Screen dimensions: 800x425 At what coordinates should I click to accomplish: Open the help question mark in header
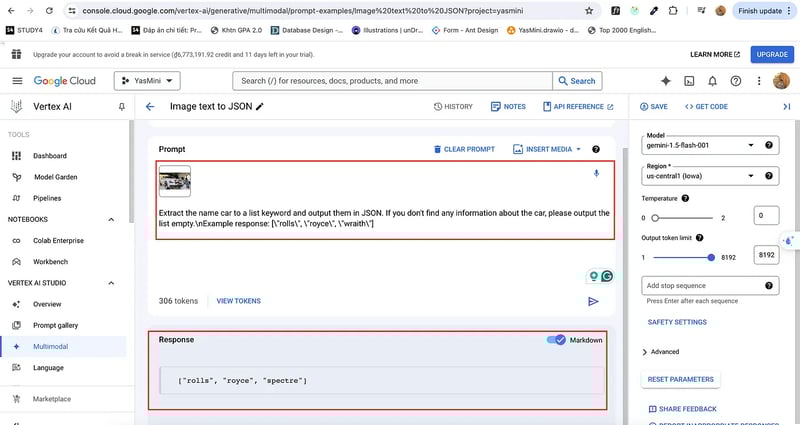pyautogui.click(x=736, y=81)
